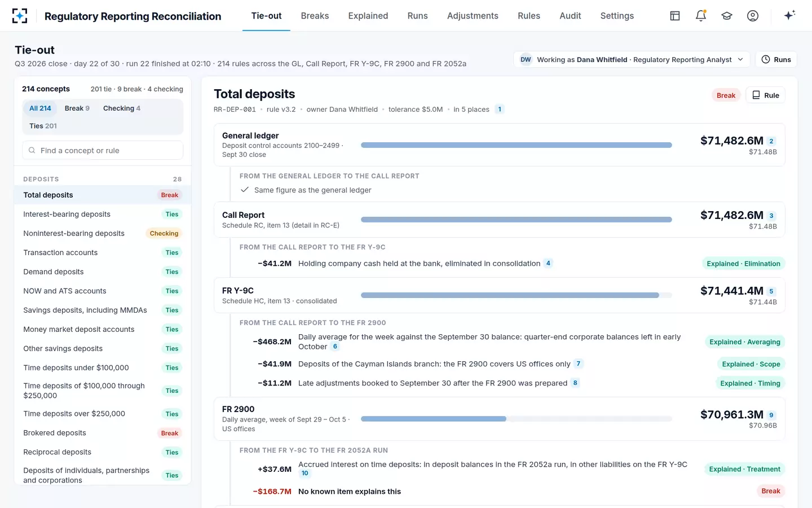Viewport: 812px width, 508px height.
Task: Filter concepts to Ties 201
Action: point(43,126)
